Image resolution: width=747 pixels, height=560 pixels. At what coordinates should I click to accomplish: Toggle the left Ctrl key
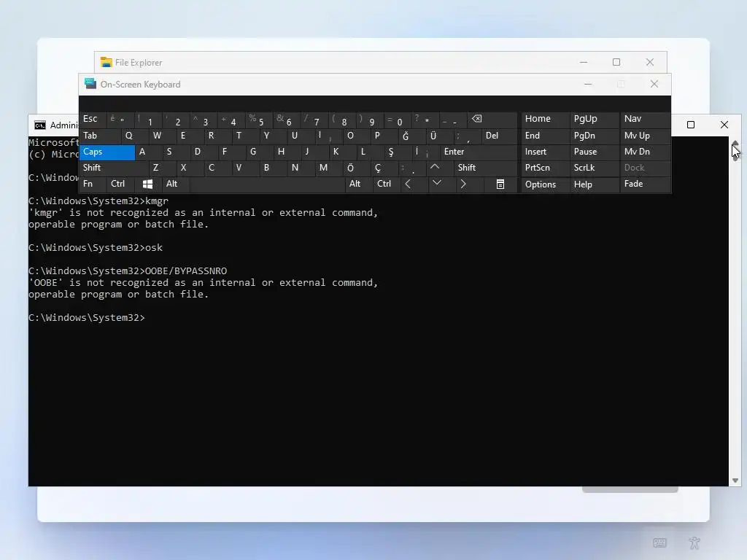pos(122,184)
